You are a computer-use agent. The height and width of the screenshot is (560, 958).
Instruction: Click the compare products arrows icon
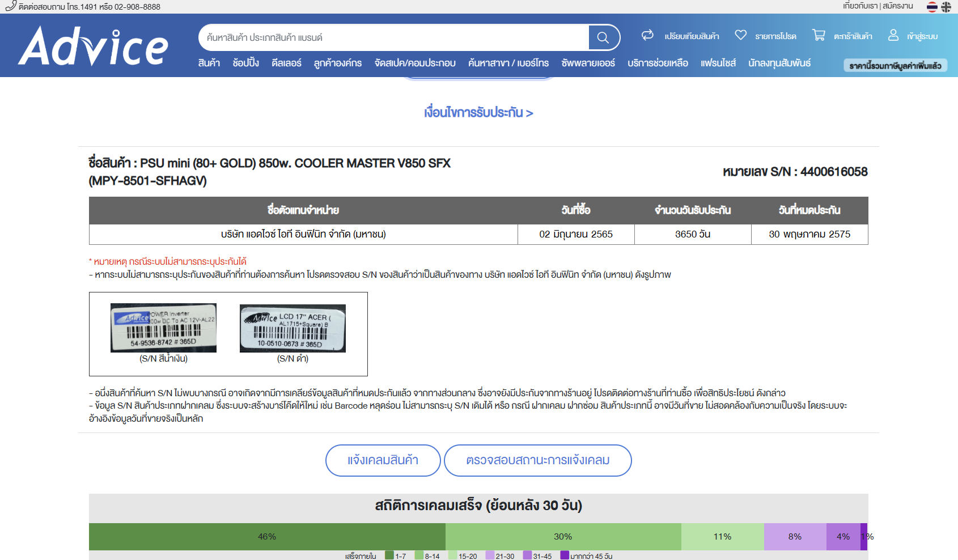coord(647,35)
